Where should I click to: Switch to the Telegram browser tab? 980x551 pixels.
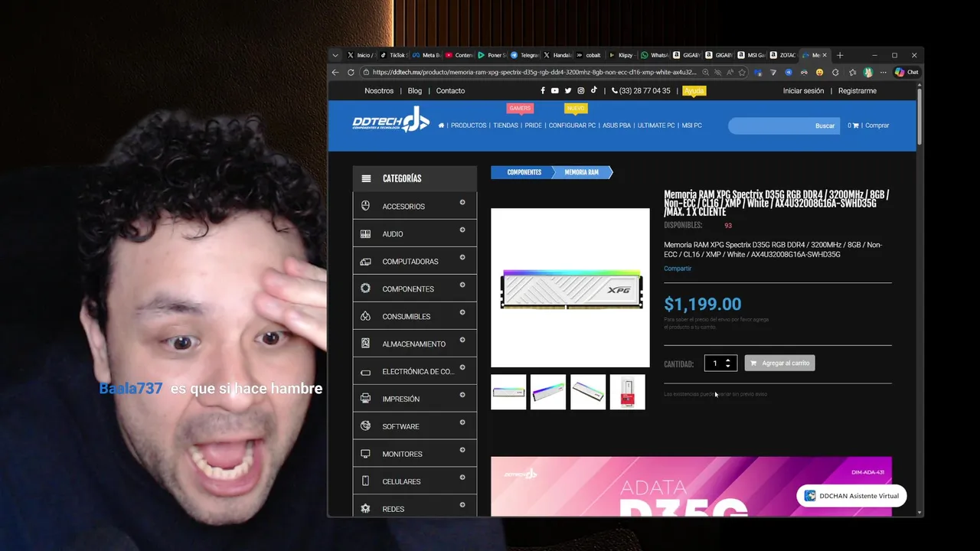(x=525, y=55)
